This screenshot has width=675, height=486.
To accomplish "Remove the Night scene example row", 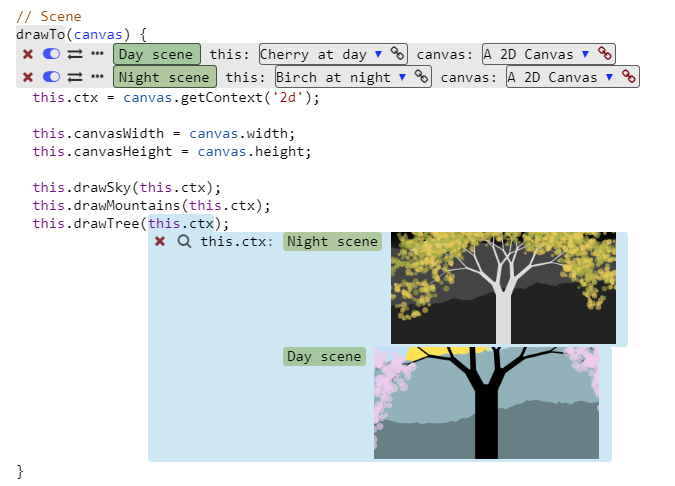I will pos(28,77).
